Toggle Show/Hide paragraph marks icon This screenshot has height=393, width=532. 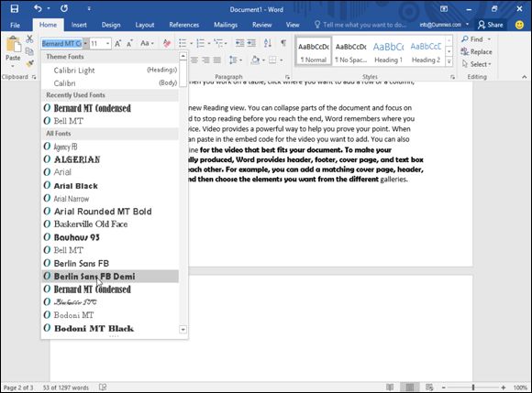pos(283,43)
